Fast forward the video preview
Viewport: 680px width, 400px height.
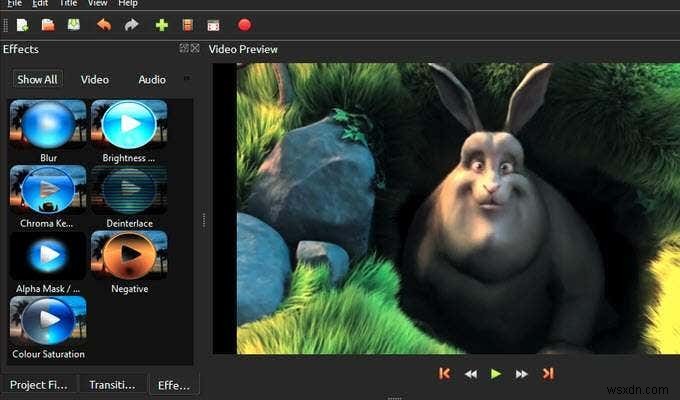click(x=521, y=374)
